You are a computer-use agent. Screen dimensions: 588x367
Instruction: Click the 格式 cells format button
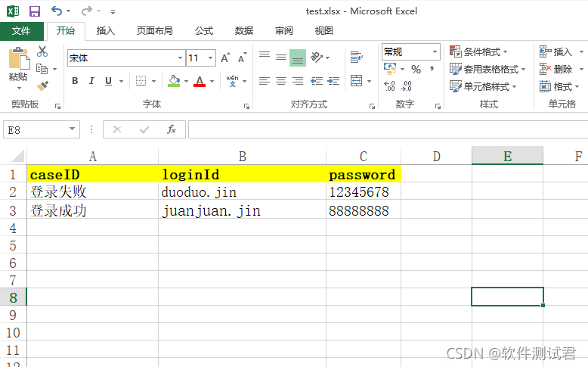click(x=559, y=87)
